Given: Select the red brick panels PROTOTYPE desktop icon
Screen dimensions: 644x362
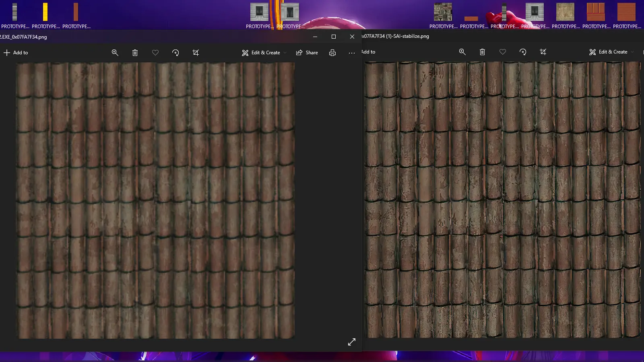Looking at the screenshot, I should pyautogui.click(x=596, y=16).
